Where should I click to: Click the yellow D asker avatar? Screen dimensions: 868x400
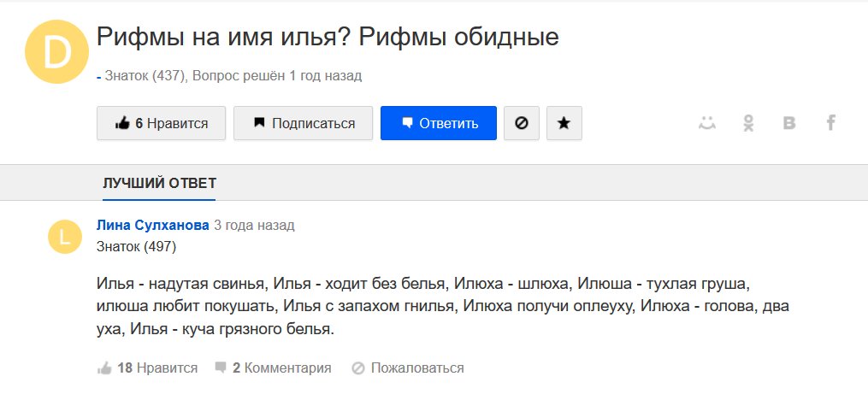pos(57,53)
